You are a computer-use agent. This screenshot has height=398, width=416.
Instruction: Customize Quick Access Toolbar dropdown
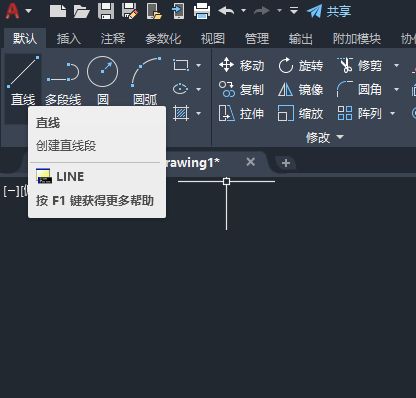click(x=294, y=11)
